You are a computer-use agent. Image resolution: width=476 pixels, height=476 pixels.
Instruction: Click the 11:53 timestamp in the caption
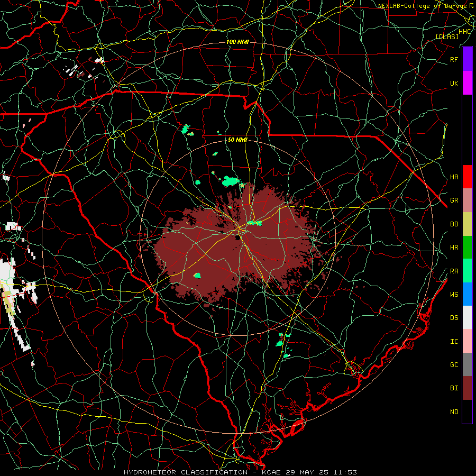coord(345,472)
